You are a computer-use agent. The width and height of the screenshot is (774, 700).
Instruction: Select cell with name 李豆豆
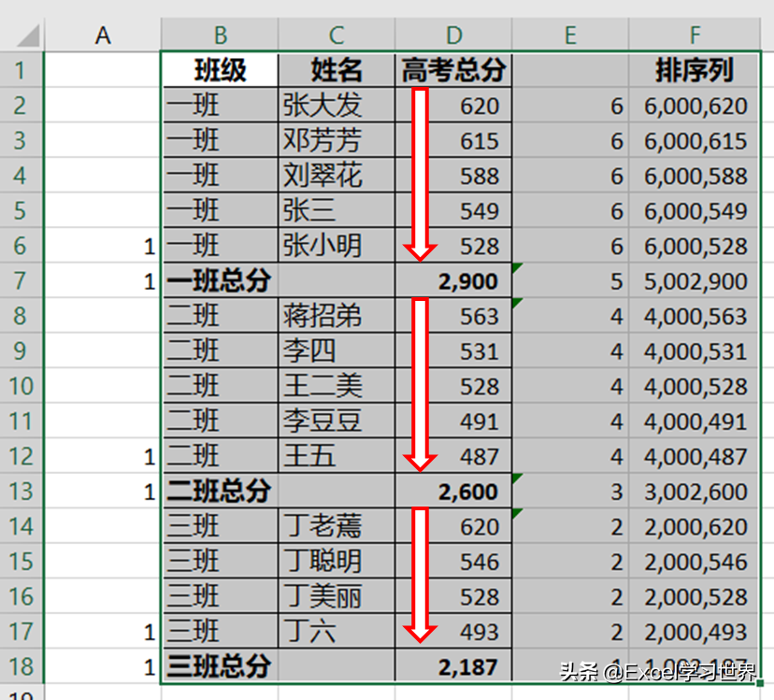point(337,421)
